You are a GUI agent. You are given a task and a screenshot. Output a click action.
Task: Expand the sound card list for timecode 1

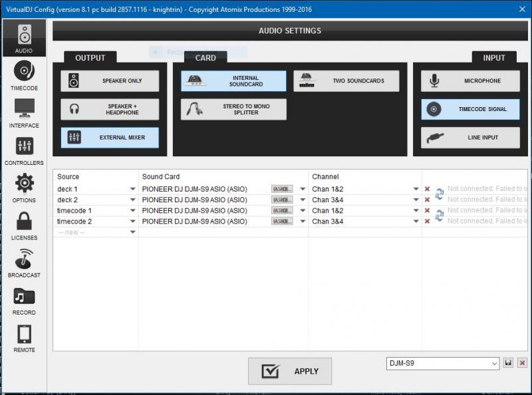(x=303, y=211)
